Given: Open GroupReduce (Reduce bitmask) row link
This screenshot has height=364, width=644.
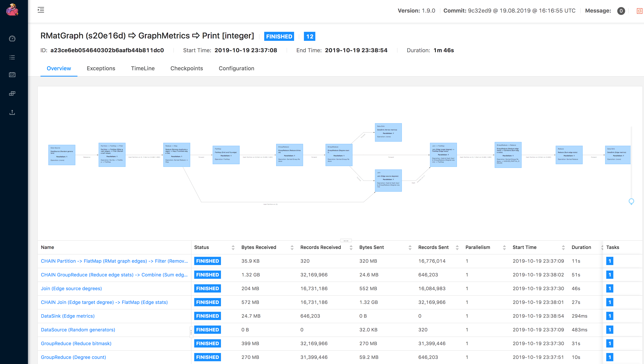Looking at the screenshot, I should pyautogui.click(x=76, y=344).
